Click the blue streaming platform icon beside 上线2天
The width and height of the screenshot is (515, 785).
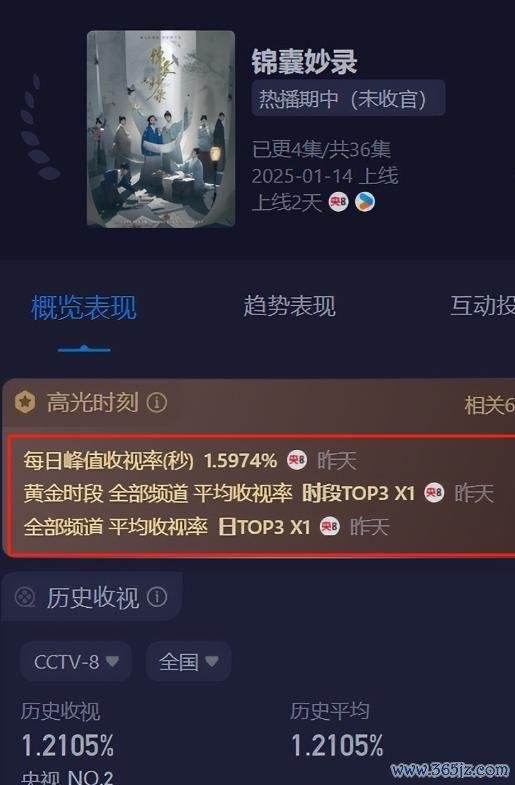[x=365, y=202]
